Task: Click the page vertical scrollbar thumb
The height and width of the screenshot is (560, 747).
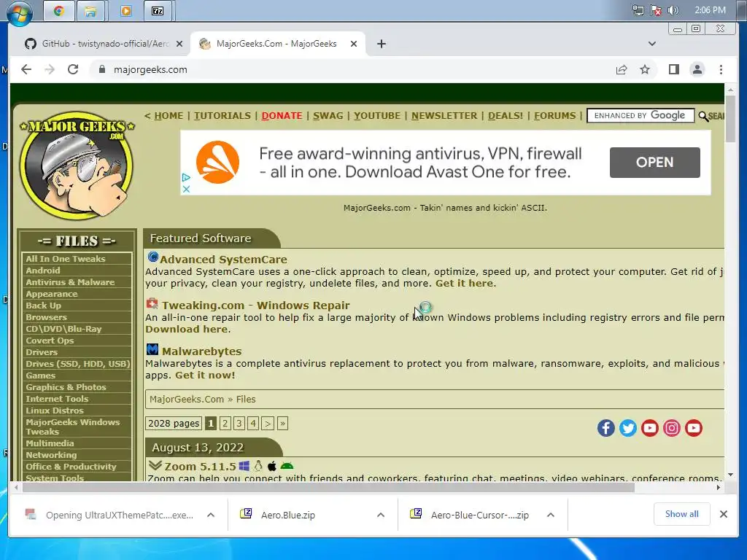Action: 730,118
